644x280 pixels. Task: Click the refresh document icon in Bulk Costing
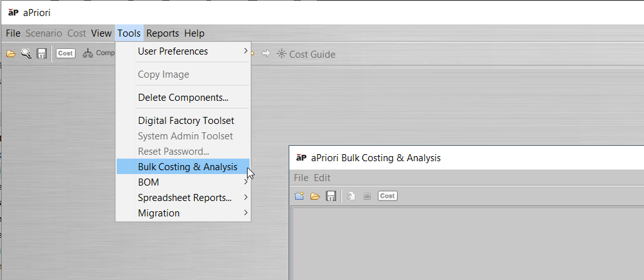351,196
